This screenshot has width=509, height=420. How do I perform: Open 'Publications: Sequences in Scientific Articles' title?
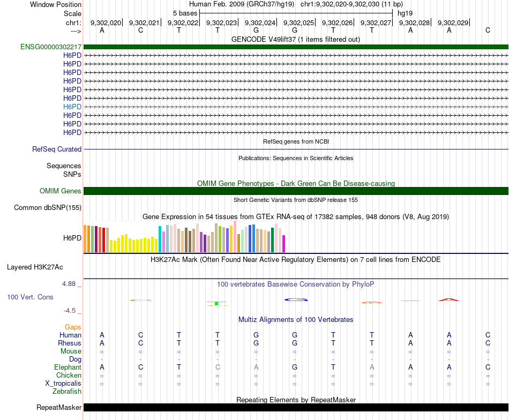click(296, 158)
